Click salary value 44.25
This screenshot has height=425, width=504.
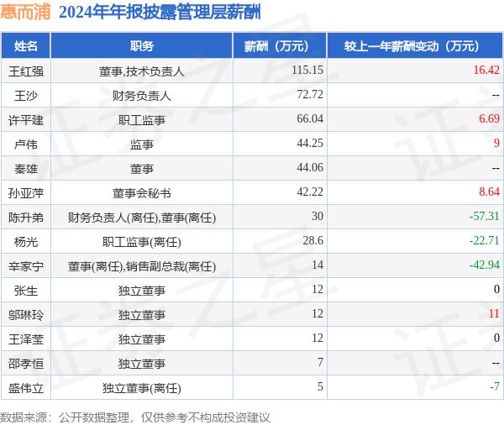pos(310,143)
